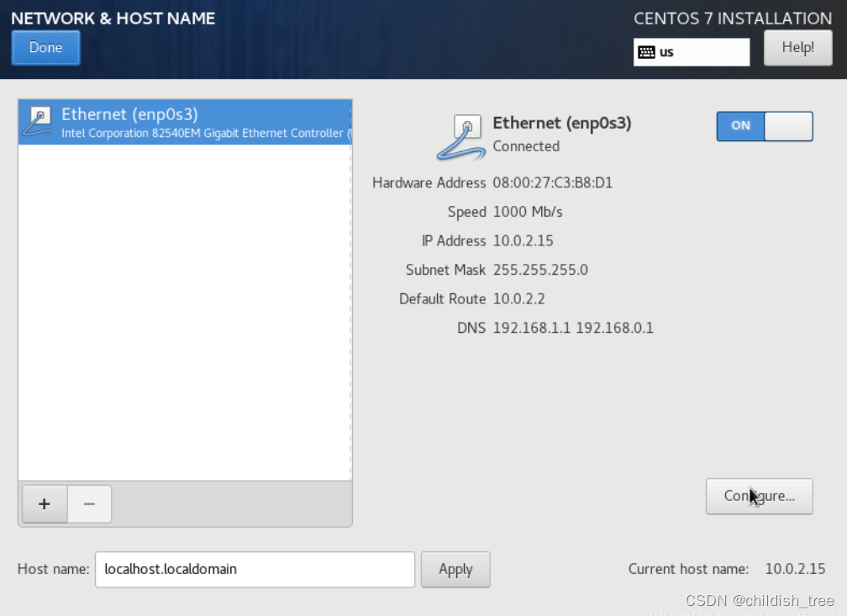Click the IP Address value 10.0.2.15
This screenshot has height=616, width=847.
tap(523, 240)
